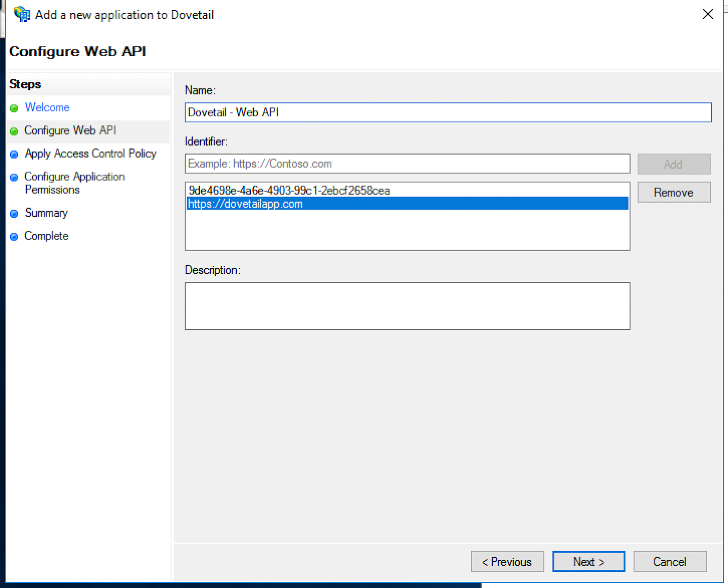The width and height of the screenshot is (728, 588).
Task: Click the Configure Web API page heading
Action: (78, 52)
